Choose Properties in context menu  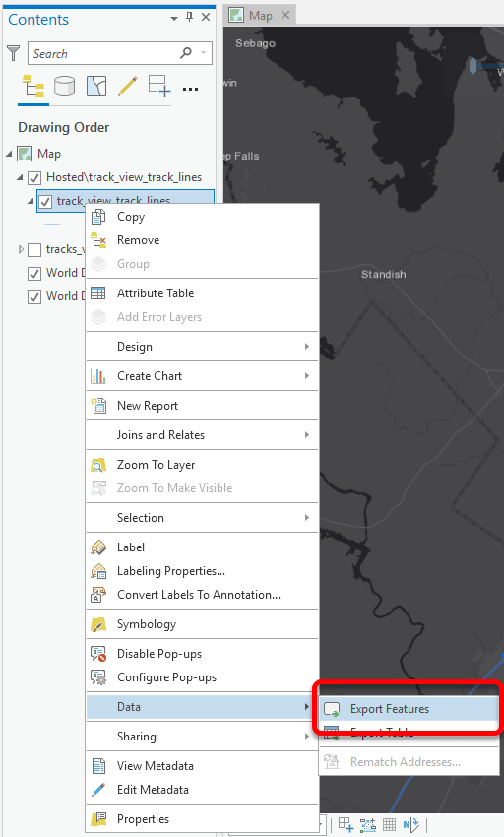pyautogui.click(x=203, y=819)
